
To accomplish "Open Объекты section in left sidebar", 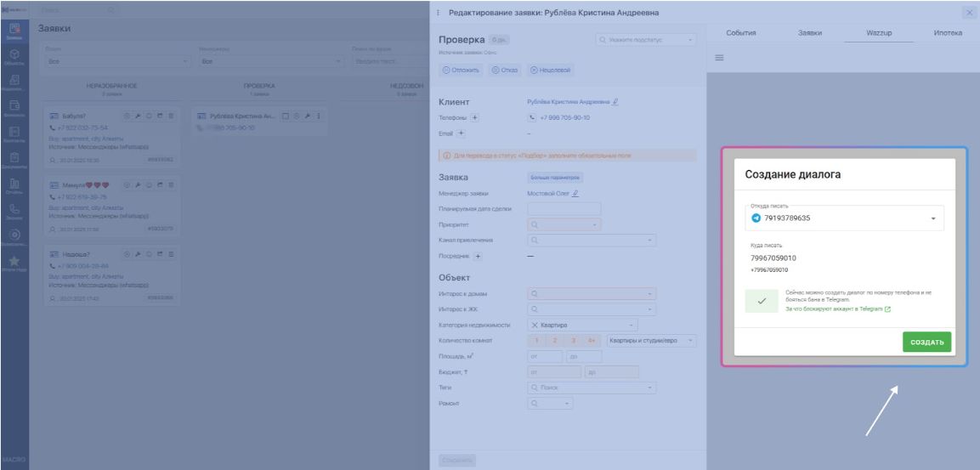I will pyautogui.click(x=15, y=58).
